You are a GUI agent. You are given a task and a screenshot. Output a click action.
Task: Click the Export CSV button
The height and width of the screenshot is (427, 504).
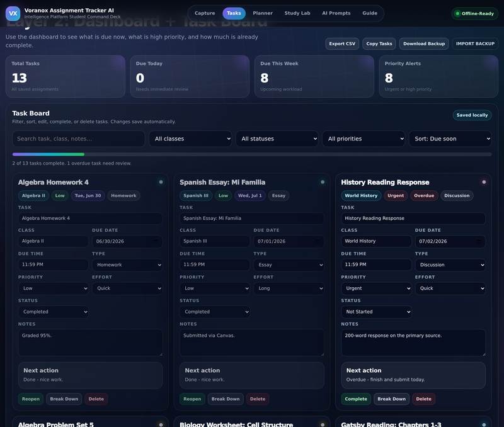coord(342,43)
